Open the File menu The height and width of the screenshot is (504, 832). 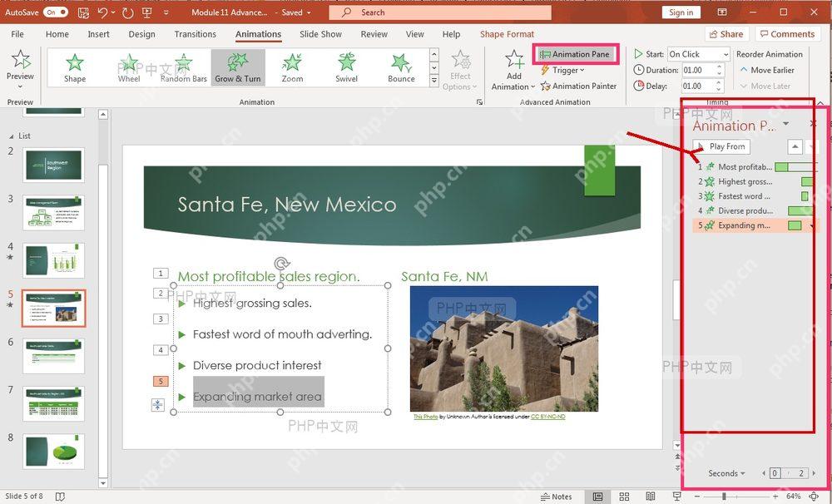tap(17, 34)
